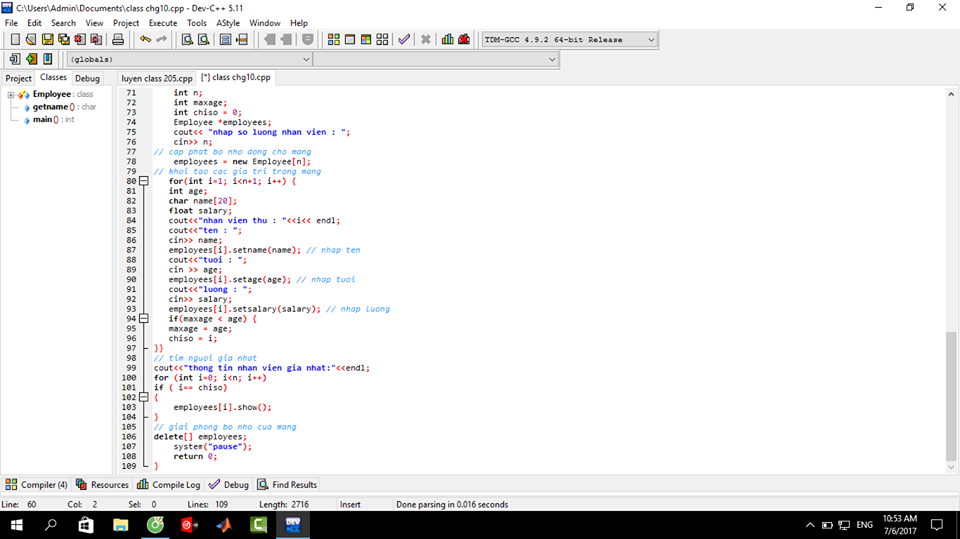Toggle code fold at line 94
Viewport: 960px width, 539px height.
[x=145, y=319]
